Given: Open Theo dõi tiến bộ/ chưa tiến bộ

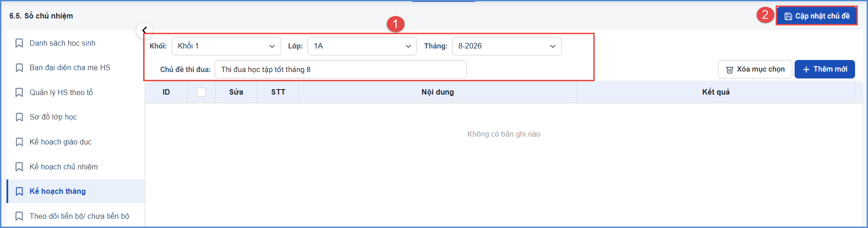Looking at the screenshot, I should (x=76, y=216).
